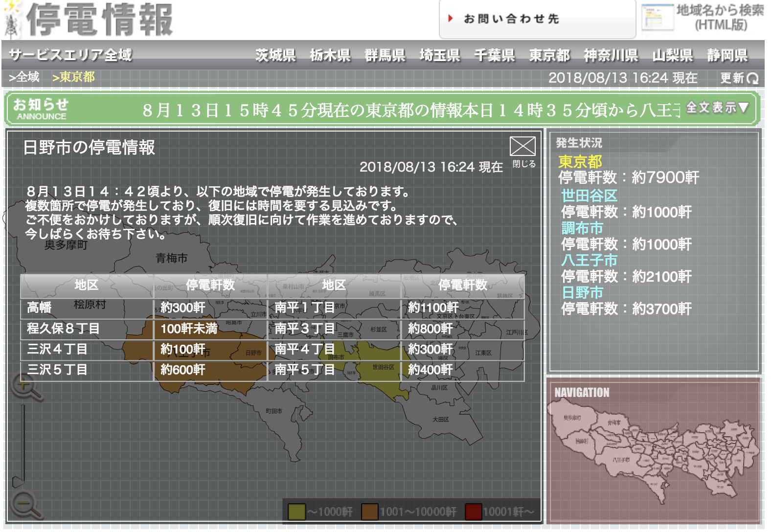Click the 停電情報 site logo
Viewport: 773px width, 532px height.
(x=89, y=20)
